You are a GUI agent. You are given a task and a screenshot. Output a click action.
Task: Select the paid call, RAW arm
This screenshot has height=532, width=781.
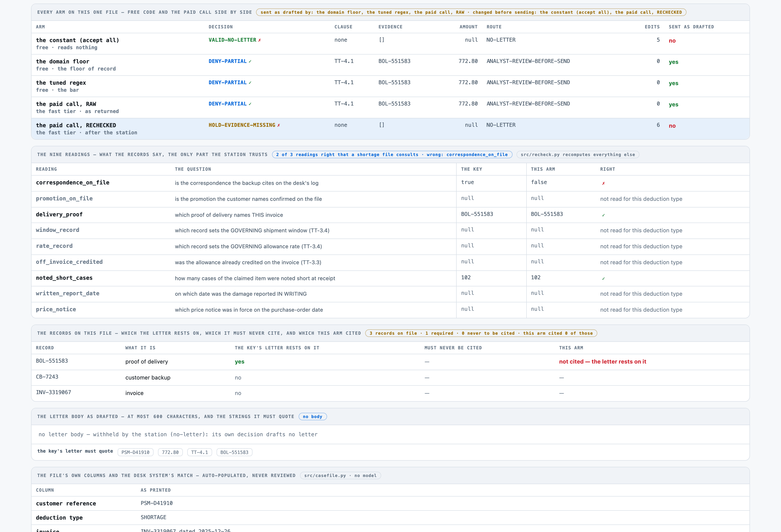[x=390, y=108]
